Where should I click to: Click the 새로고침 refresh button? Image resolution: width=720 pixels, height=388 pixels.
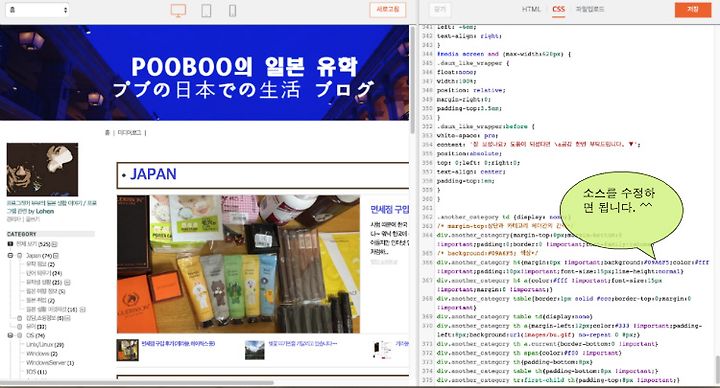(x=388, y=10)
